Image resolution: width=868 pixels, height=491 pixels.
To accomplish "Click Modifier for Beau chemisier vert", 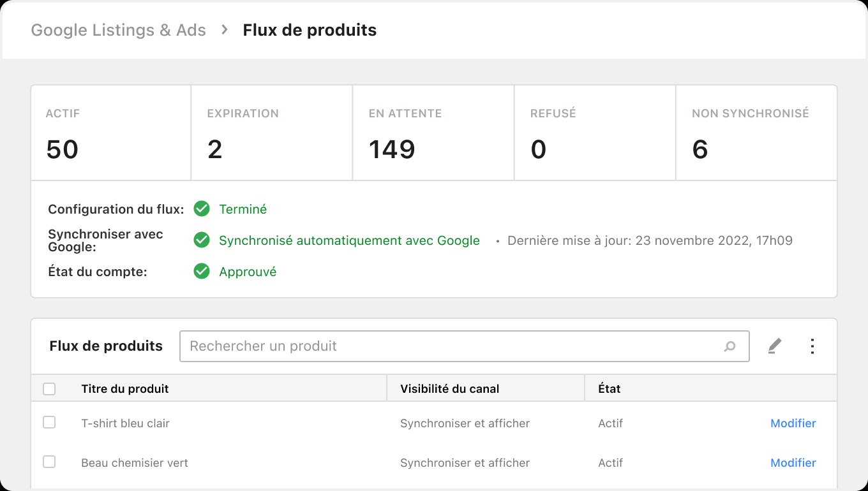I will point(793,463).
